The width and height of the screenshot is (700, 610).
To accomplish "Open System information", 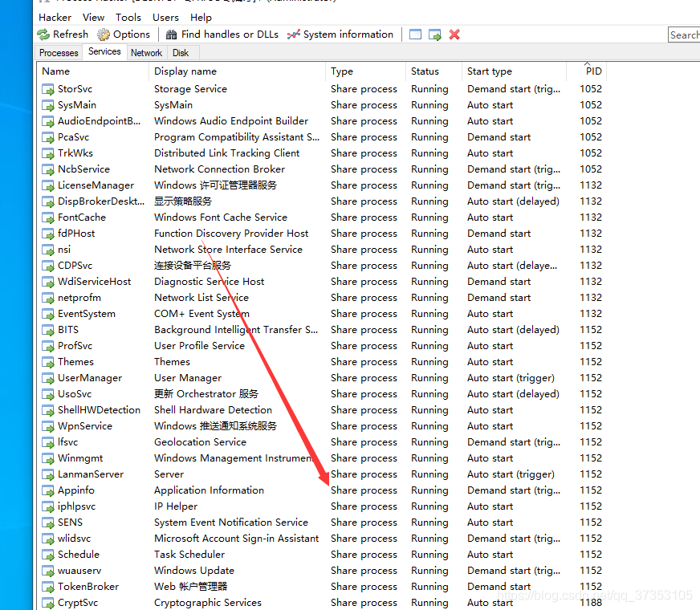I will click(340, 35).
